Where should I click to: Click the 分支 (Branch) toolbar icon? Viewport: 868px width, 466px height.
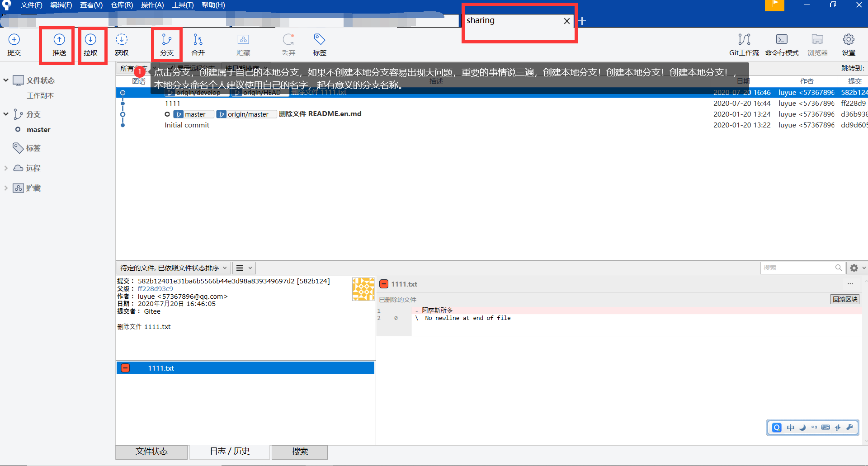coord(167,45)
